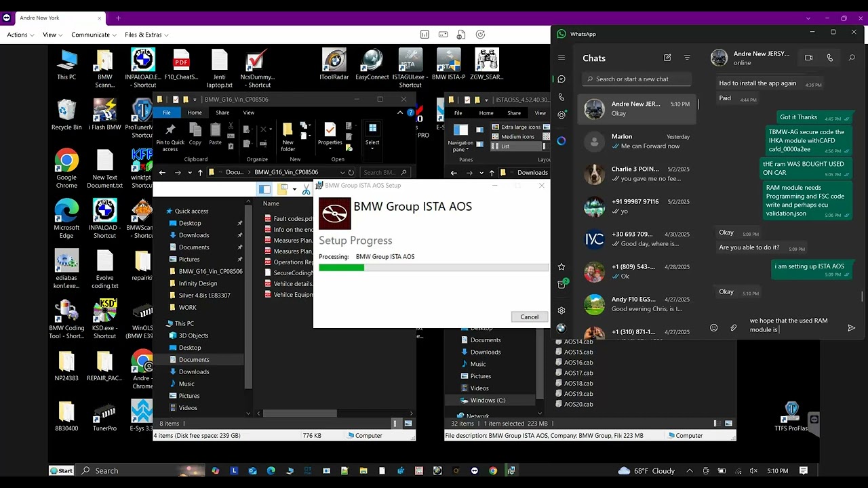Open Starred messages in WhatsApp sidebar
Screen dimensions: 868x488
coord(561,267)
